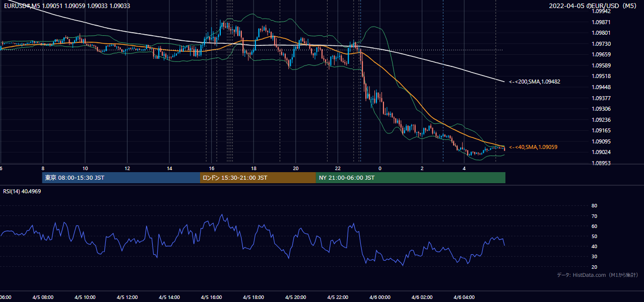Click price axis label 1.09589

tap(601, 65)
